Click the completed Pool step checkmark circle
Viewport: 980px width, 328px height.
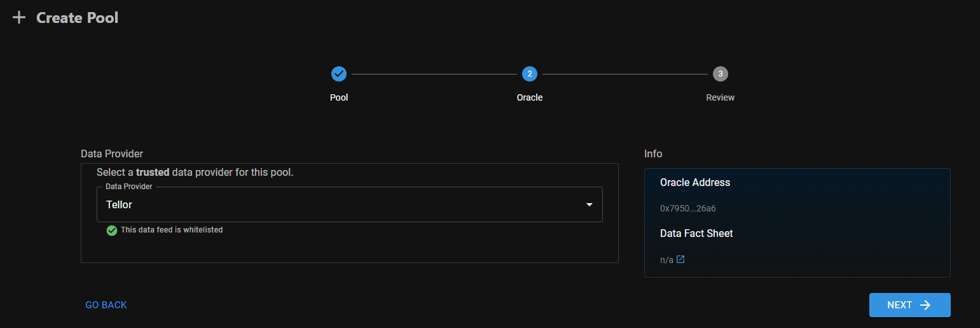tap(339, 74)
